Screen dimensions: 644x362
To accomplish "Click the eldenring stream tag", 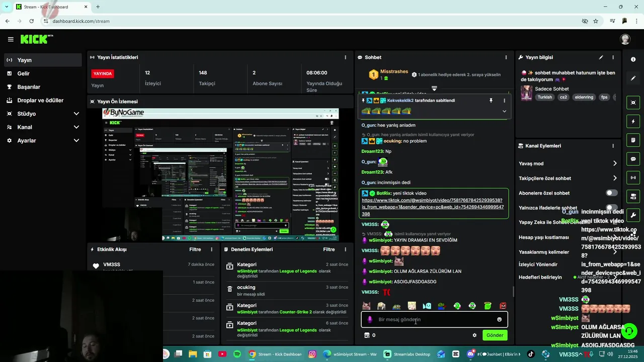I will (584, 97).
